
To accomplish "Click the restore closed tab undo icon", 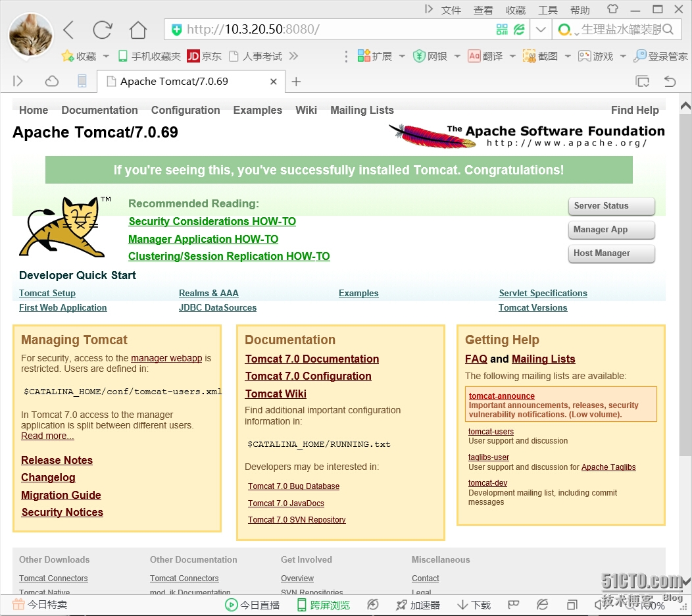I will pos(670,81).
